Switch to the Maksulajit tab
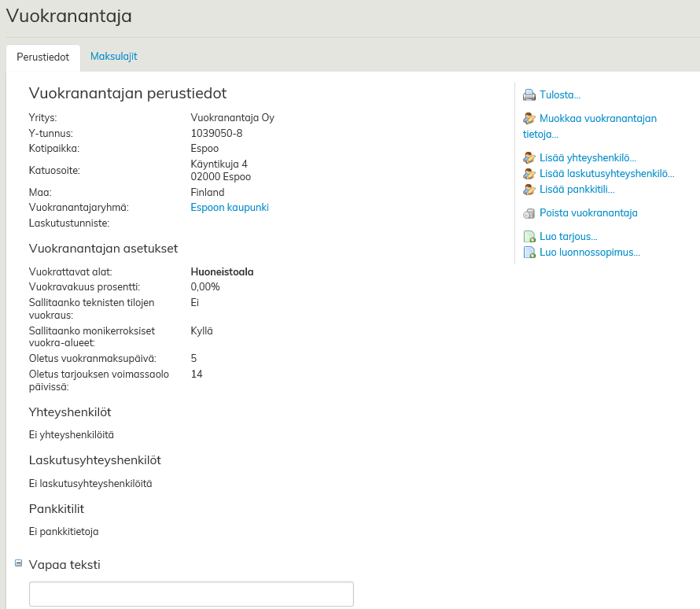 (x=113, y=57)
